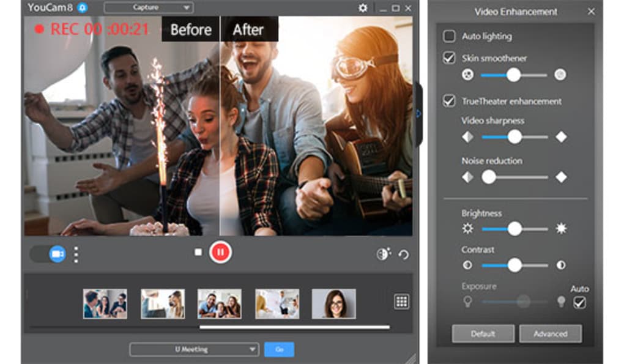The image size is (624, 364).
Task: Click the YouCam 8 notification badge icon
Action: 83,8
